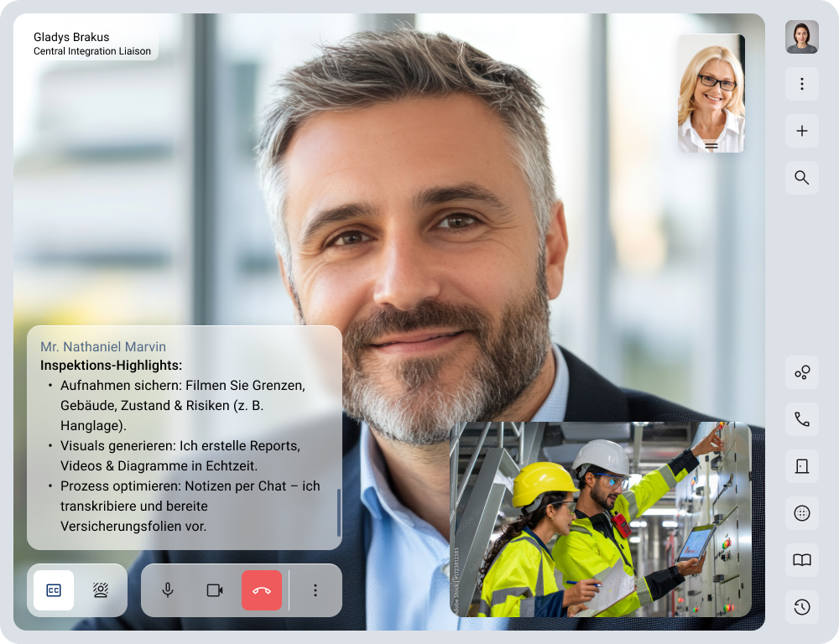Viewport: 839px width, 644px height.
Task: Expand the self-view video handle
Action: pos(711,146)
